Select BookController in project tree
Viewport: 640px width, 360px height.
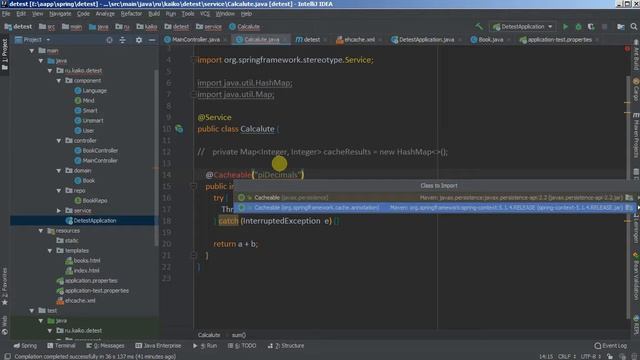pyautogui.click(x=100, y=151)
